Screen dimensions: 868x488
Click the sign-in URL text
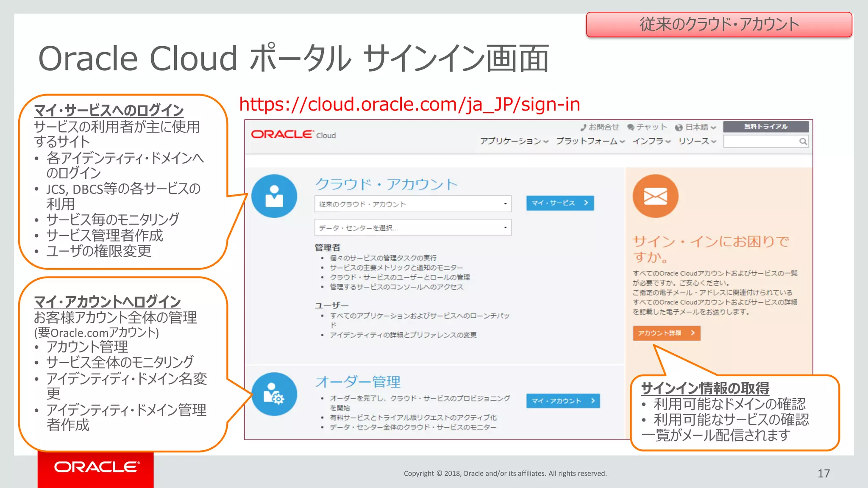click(409, 104)
